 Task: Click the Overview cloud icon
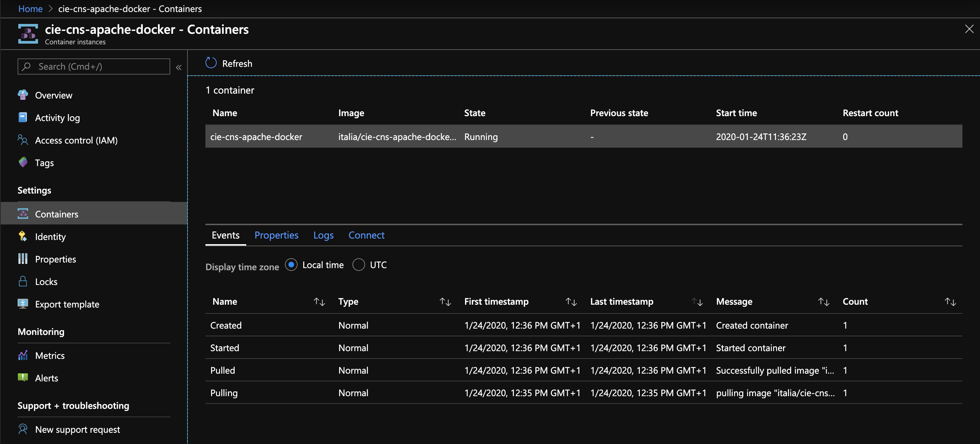coord(23,95)
